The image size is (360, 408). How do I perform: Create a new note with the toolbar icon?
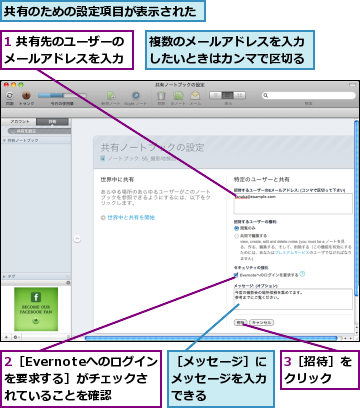click(x=111, y=96)
